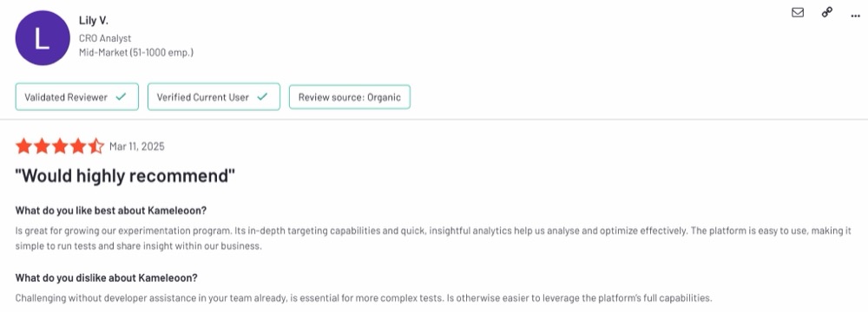Click the half-filled fifth star
Image resolution: width=868 pixels, height=312 pixels.
[95, 146]
